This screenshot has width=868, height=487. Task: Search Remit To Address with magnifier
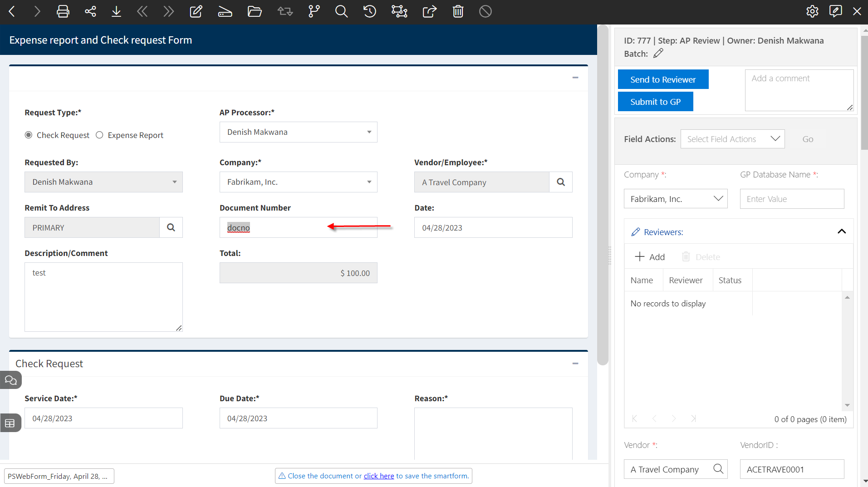click(171, 227)
